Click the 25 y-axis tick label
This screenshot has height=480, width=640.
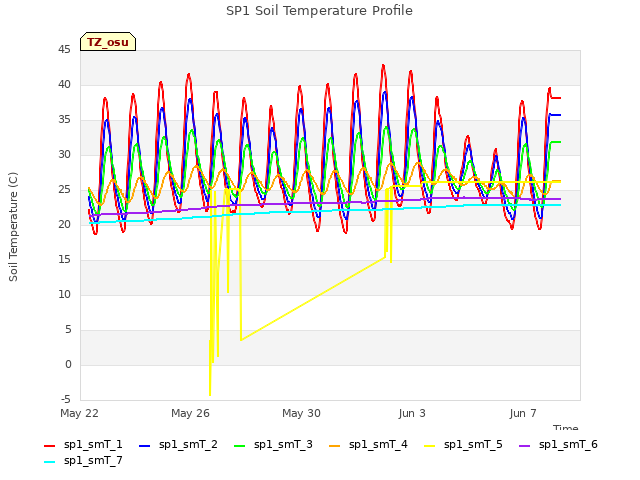coord(64,190)
